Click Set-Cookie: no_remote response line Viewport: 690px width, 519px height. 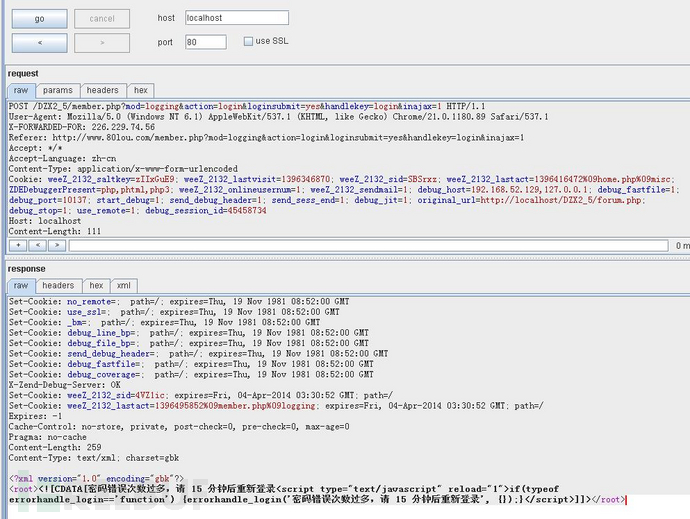(x=179, y=302)
